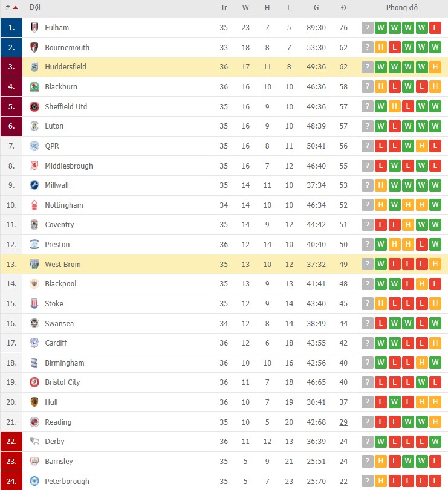448x490 pixels.
Task: Click the Hull club crest icon
Action: pyautogui.click(x=34, y=402)
